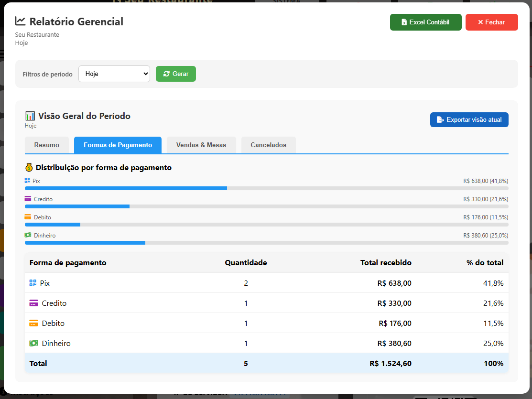This screenshot has width=532, height=399.
Task: Click the Debito distribution progress bar
Action: [266, 225]
